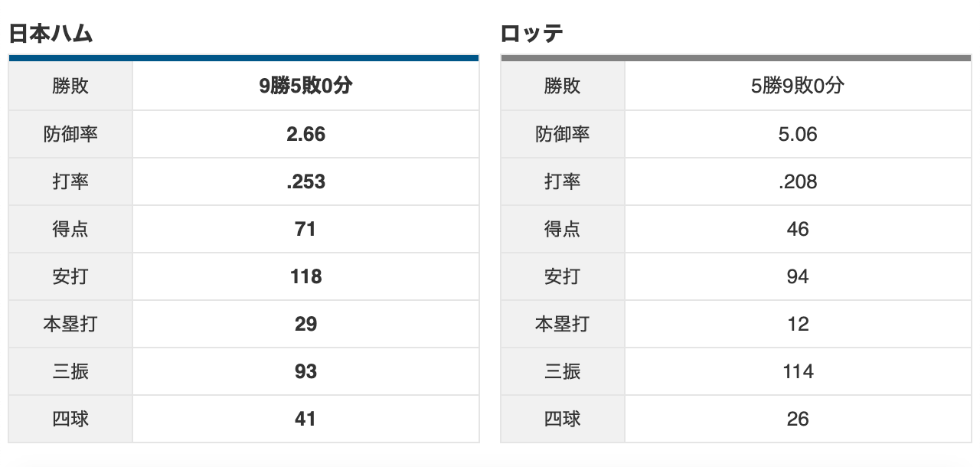Screen dimensions: 980x467
Task: Click ロッテ 防御率 value 5.06
Action: [x=798, y=134]
